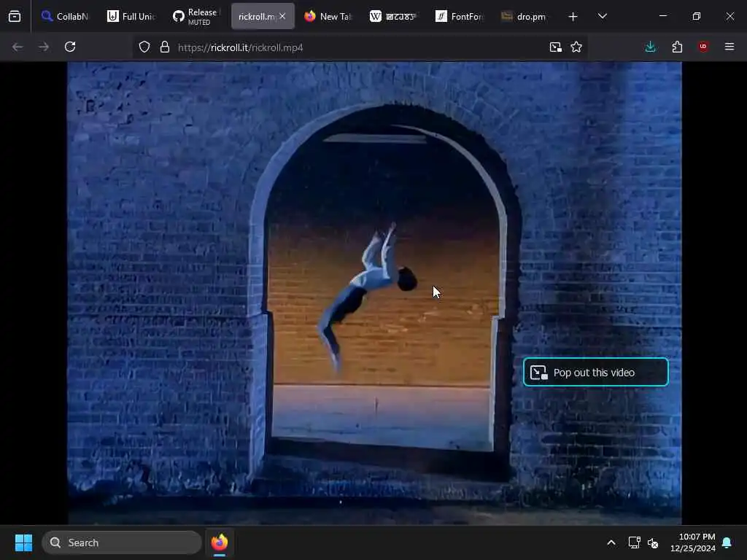The height and width of the screenshot is (560, 747).
Task: Click Pop out this video button
Action: point(595,372)
